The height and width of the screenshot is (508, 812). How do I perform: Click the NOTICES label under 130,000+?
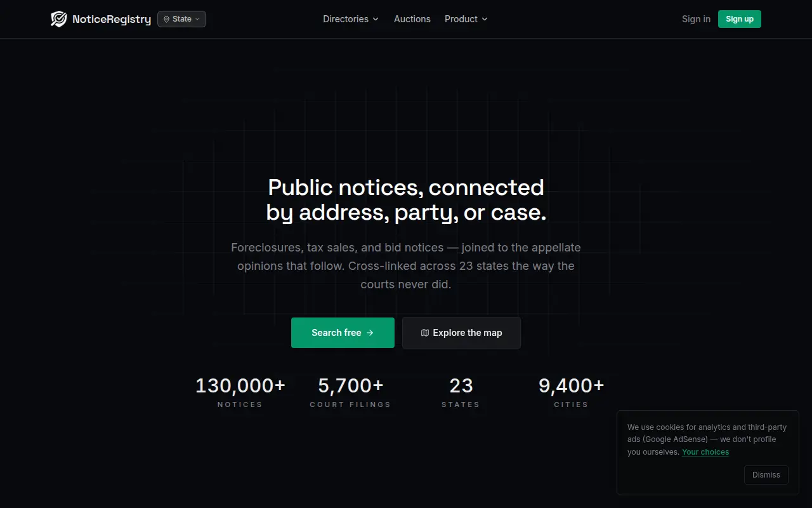tap(240, 404)
